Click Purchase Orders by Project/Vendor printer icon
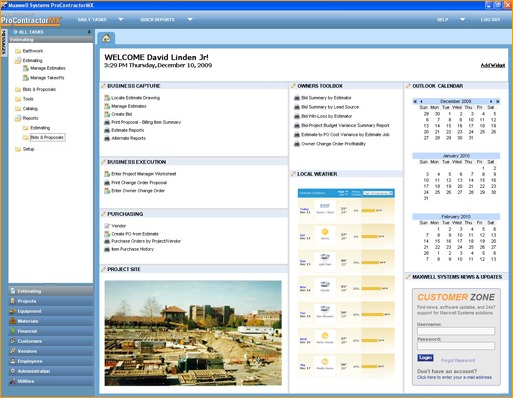Screen dimensions: 513x398 point(107,241)
